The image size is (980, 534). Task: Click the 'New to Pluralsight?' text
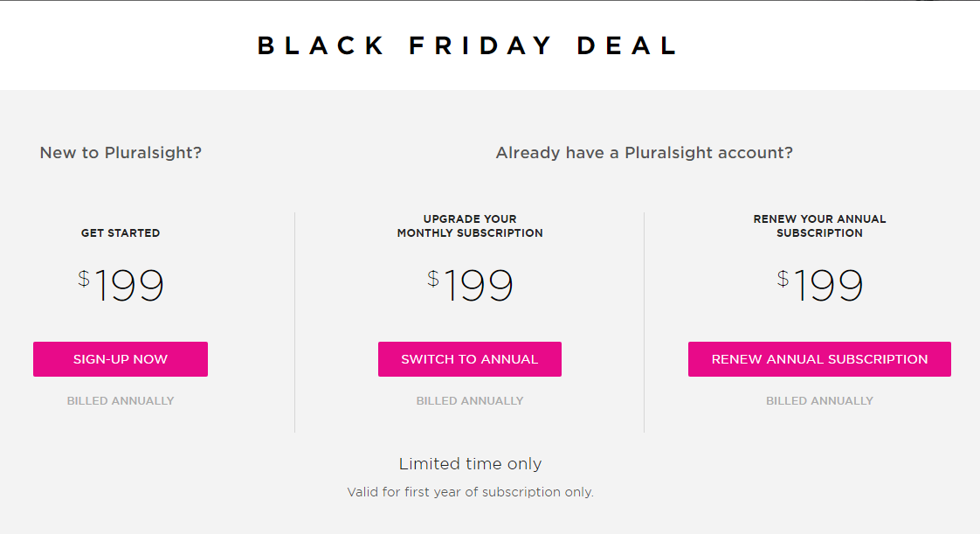coord(121,153)
